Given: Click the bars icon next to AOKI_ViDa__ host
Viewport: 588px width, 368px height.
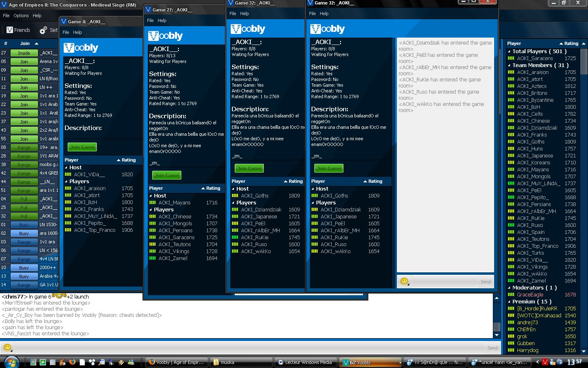Looking at the screenshot, I should click(68, 175).
